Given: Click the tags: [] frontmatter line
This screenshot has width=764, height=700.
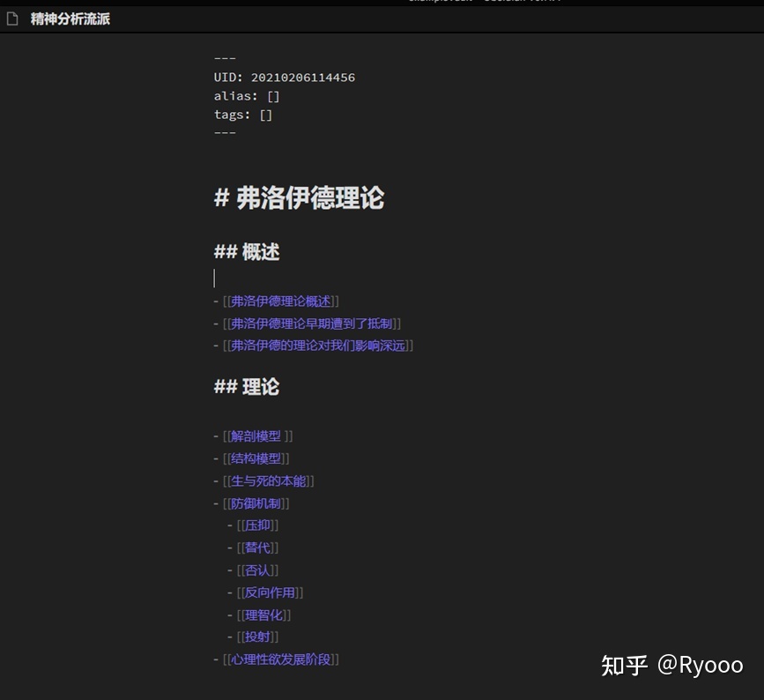Looking at the screenshot, I should click(x=243, y=115).
